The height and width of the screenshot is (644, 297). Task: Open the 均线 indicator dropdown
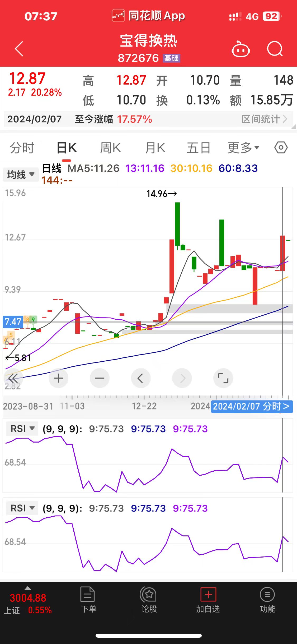21,174
